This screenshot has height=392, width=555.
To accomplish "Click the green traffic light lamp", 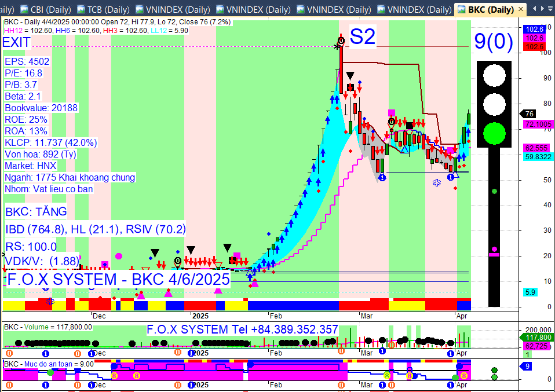I will click(x=494, y=133).
